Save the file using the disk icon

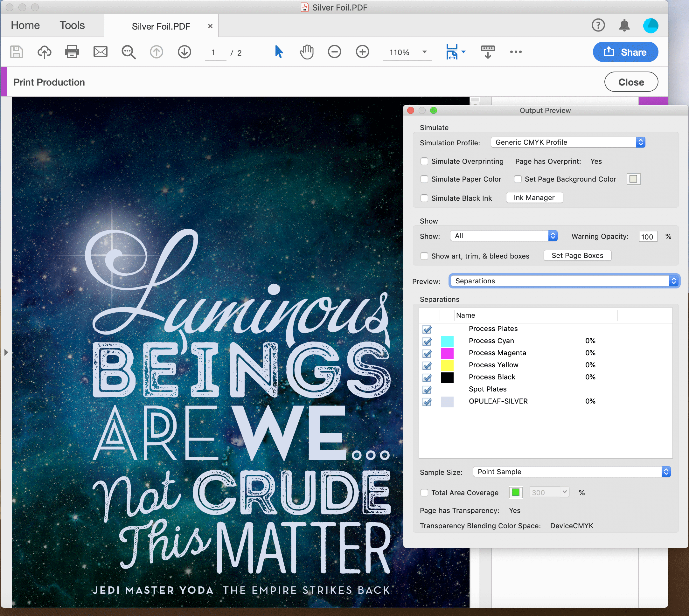pos(16,52)
